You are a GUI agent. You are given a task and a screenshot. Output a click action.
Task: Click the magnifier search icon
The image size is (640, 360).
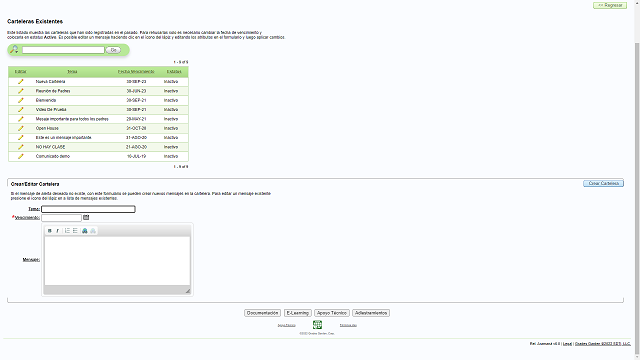pyautogui.click(x=14, y=49)
